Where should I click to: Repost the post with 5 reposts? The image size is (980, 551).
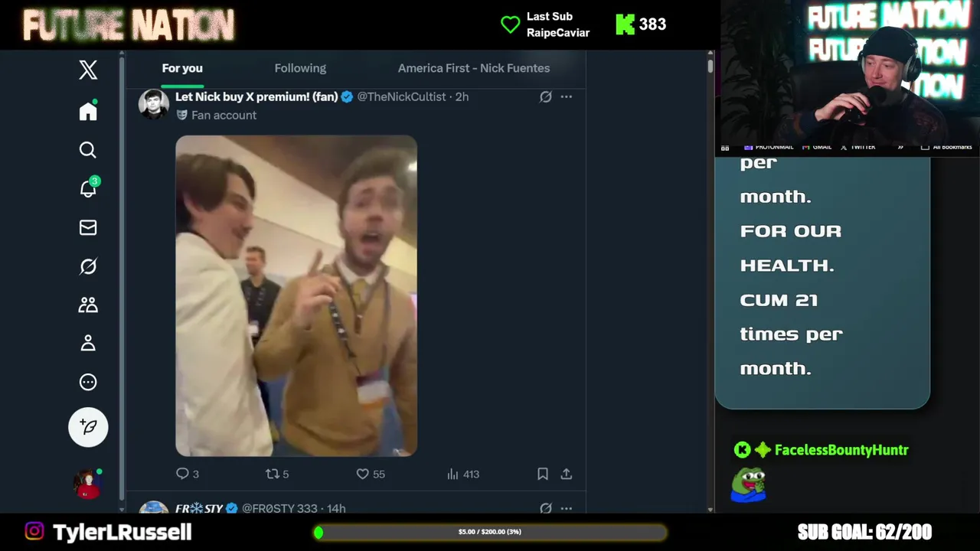pos(277,474)
